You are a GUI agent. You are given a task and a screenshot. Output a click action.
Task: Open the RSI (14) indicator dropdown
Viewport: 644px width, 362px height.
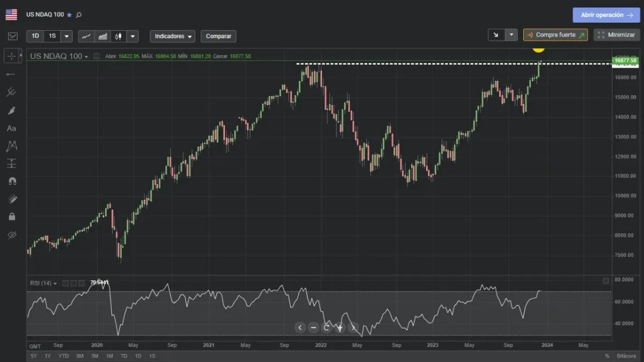(x=44, y=283)
